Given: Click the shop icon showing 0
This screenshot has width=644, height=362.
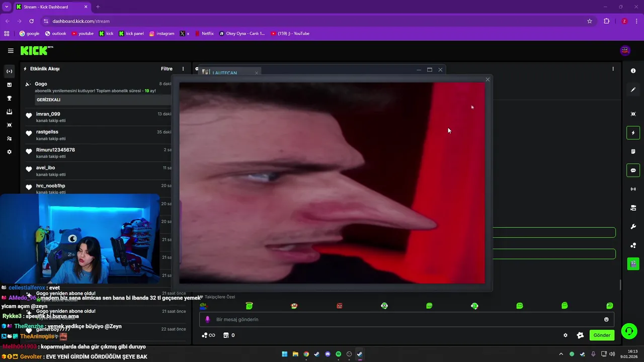Looking at the screenshot, I should [229, 335].
